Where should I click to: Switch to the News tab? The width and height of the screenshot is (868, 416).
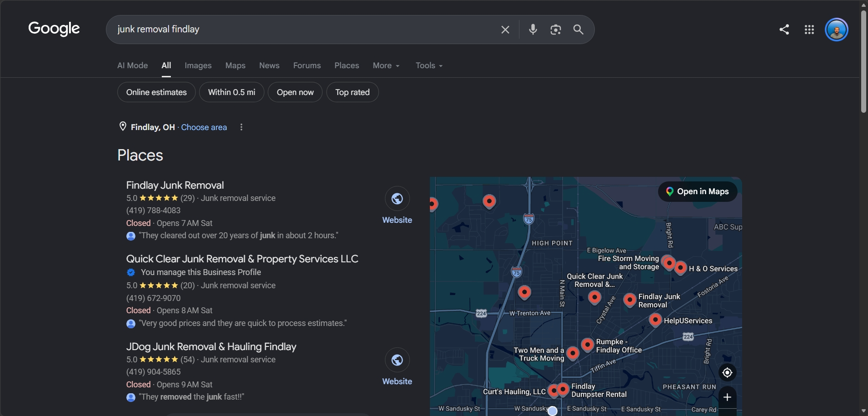click(x=269, y=65)
